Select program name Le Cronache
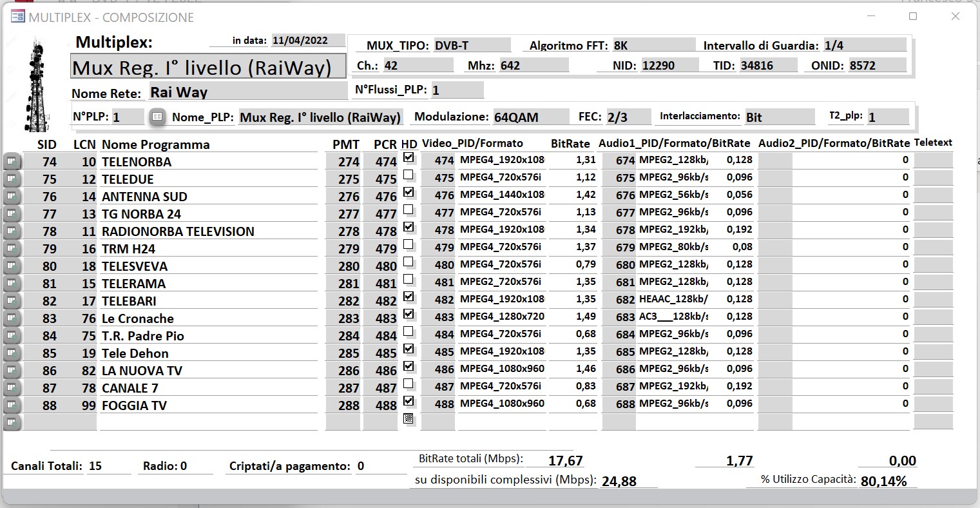The height and width of the screenshot is (508, 980). tap(138, 318)
